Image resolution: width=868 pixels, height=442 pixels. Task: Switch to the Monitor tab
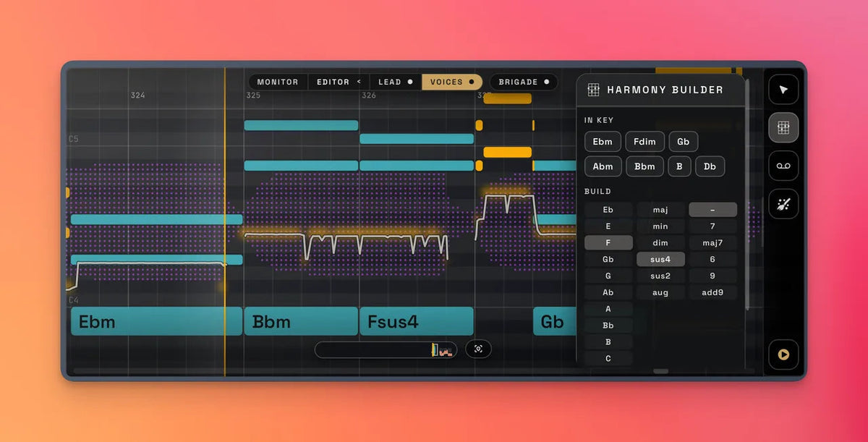point(278,82)
